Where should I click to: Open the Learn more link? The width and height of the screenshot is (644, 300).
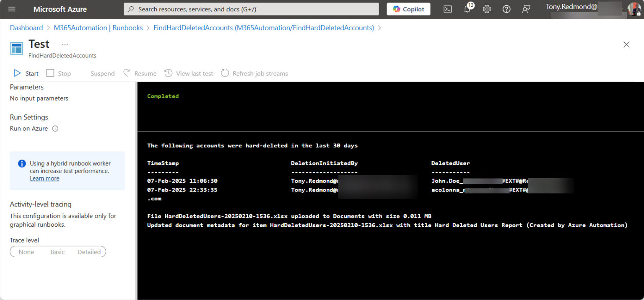pos(44,178)
